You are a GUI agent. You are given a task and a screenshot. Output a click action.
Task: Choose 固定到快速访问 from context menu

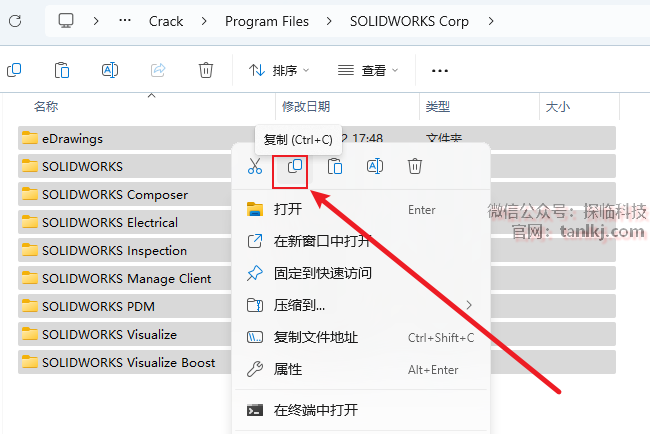tap(361, 273)
